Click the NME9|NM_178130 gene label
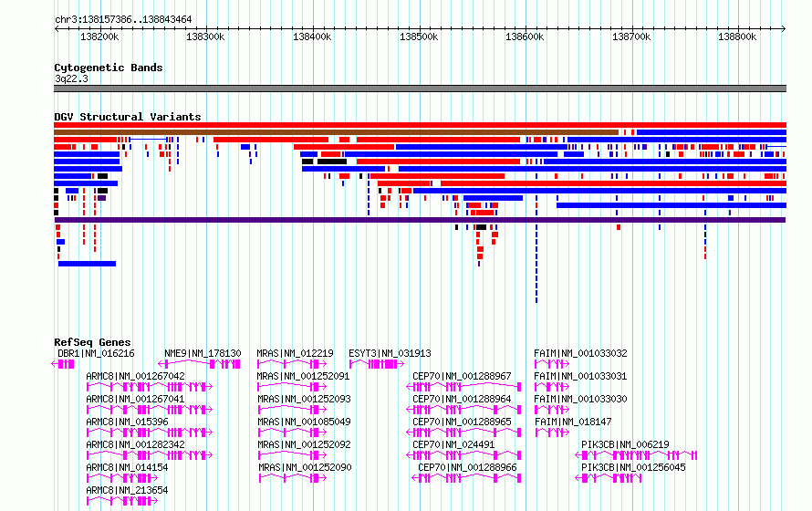This screenshot has height=511, width=812. coord(203,354)
